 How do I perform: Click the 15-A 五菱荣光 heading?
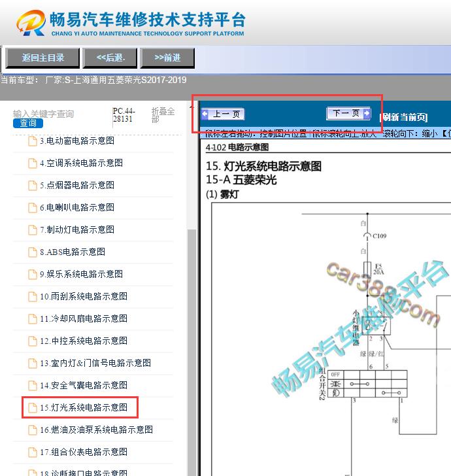click(x=241, y=180)
